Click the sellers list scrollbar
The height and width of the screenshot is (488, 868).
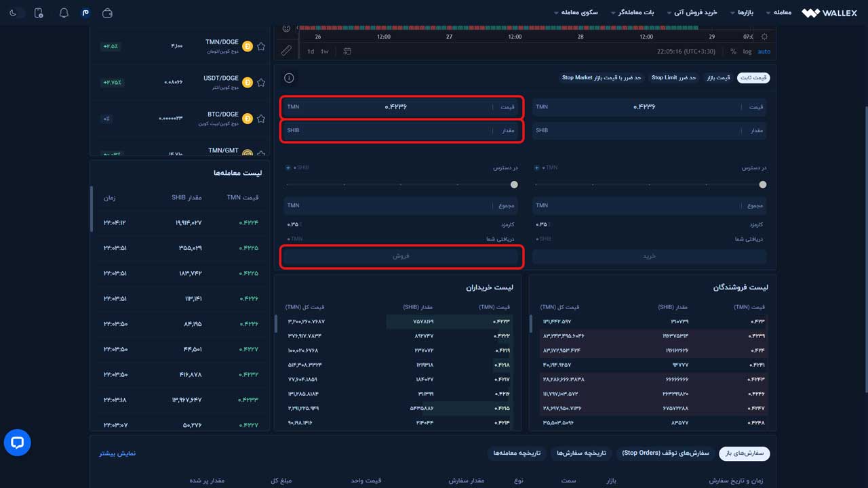tap(530, 323)
